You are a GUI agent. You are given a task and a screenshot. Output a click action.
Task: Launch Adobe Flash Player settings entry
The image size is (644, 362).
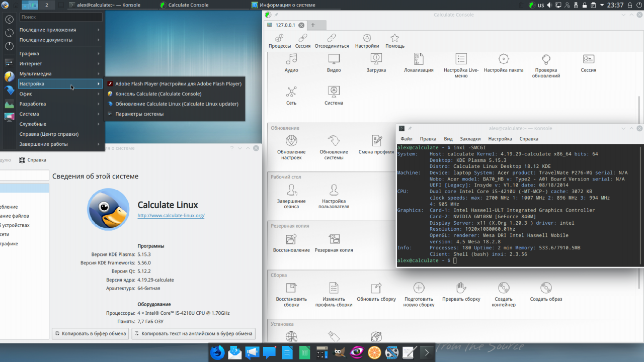175,83
